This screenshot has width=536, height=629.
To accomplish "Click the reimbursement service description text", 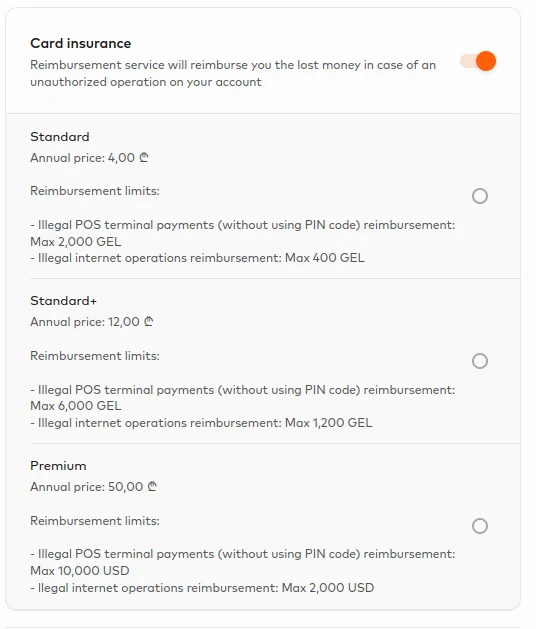I will click(233, 73).
